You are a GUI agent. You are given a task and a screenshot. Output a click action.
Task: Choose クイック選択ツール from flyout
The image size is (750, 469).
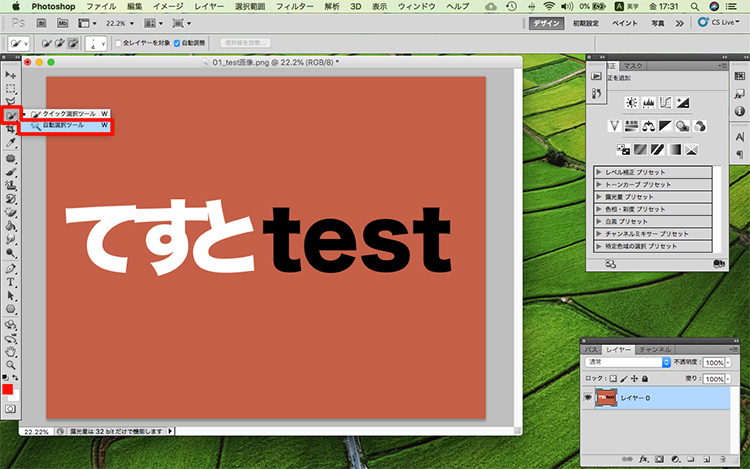coord(66,114)
